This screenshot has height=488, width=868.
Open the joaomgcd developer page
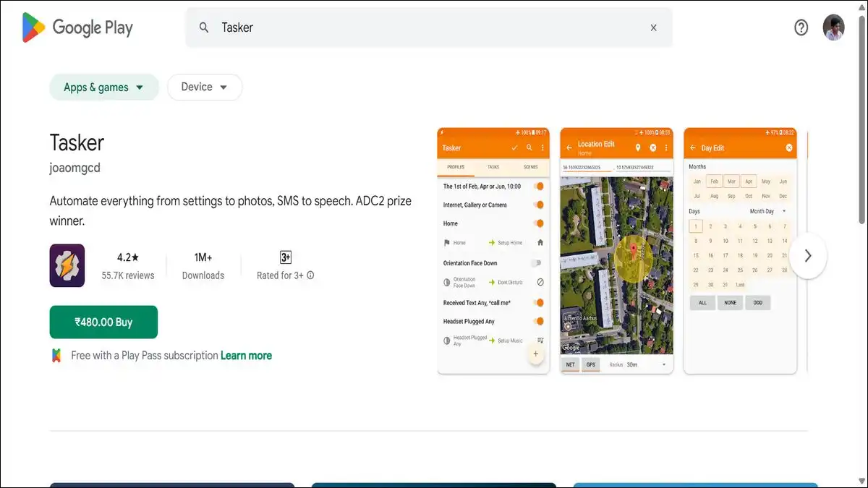coord(75,168)
